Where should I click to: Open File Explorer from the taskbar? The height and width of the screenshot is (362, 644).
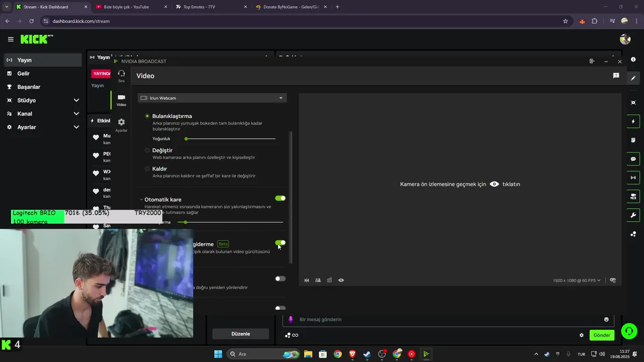click(308, 354)
